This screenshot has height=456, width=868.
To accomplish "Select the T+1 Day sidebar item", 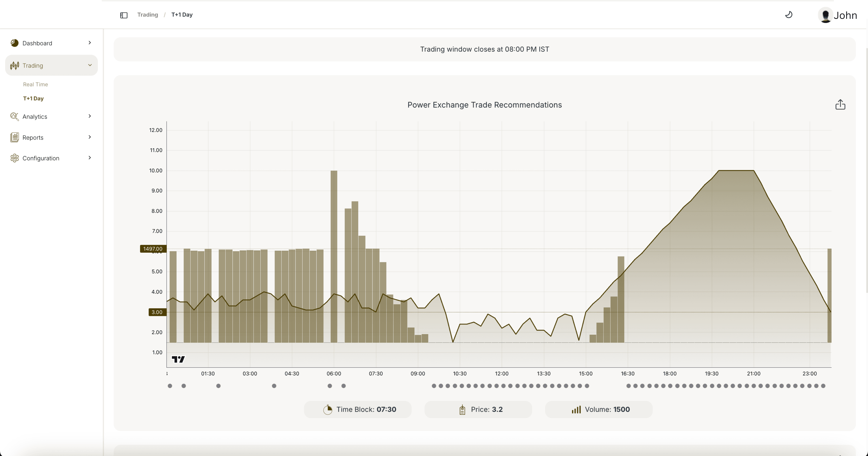I will click(33, 98).
